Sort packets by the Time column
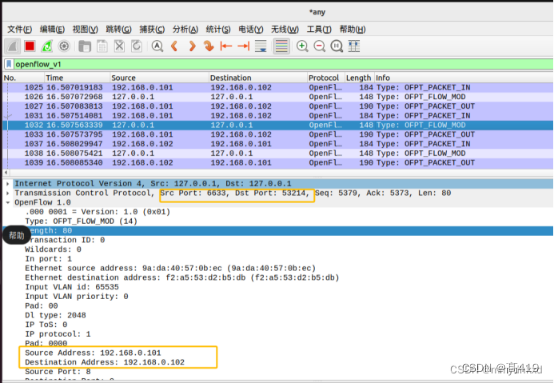Viewport: 554px width, 383px height. [x=77, y=78]
